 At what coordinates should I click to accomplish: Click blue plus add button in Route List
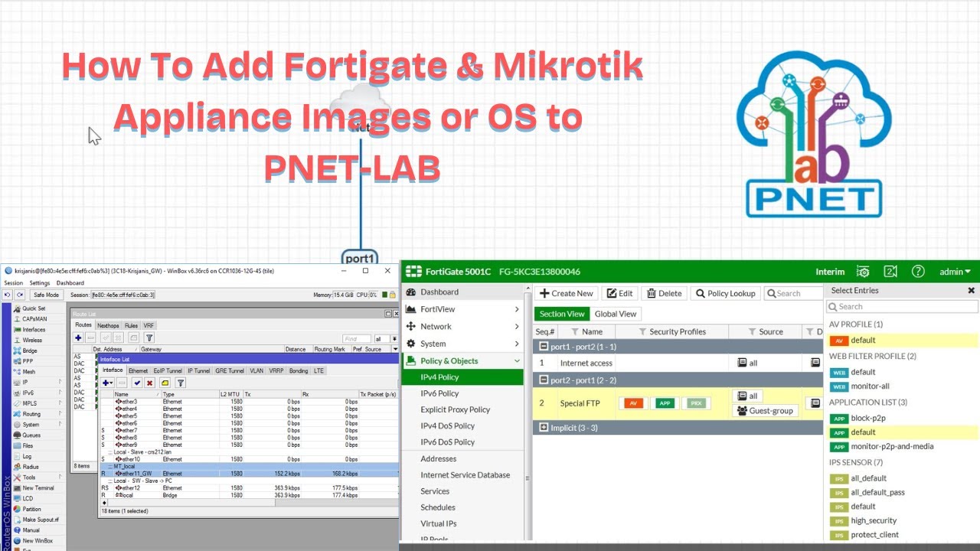click(x=78, y=337)
